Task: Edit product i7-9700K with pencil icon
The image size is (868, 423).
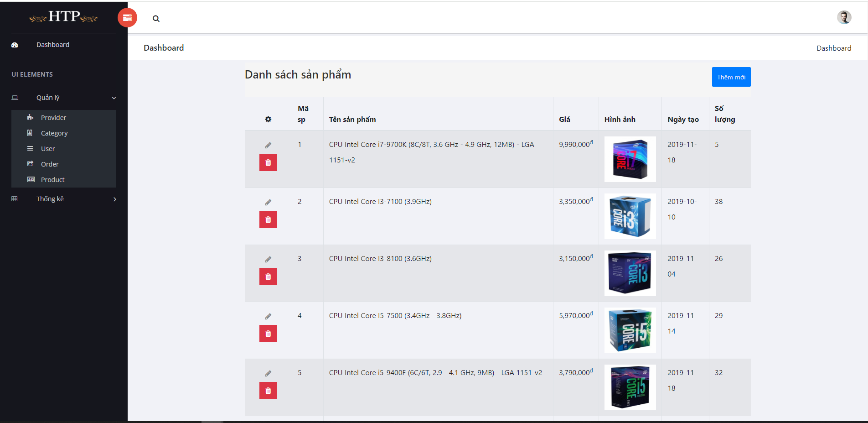Action: pyautogui.click(x=268, y=145)
